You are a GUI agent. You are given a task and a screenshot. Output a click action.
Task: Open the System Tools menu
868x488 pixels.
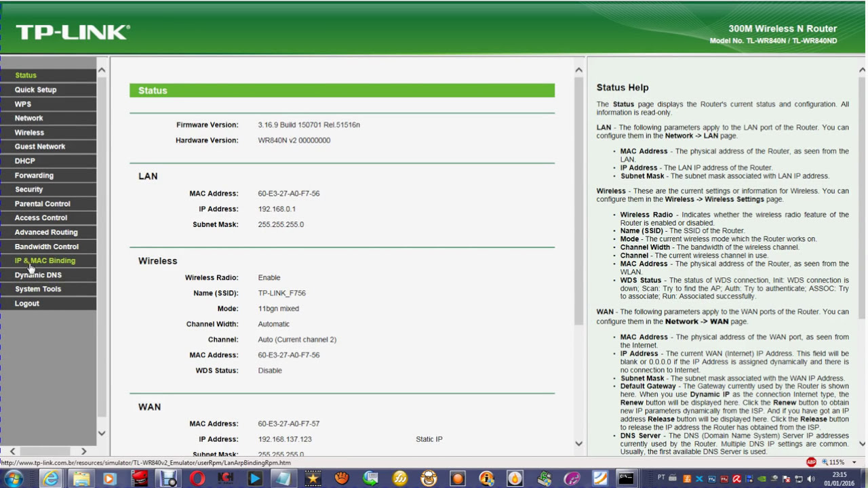point(38,289)
